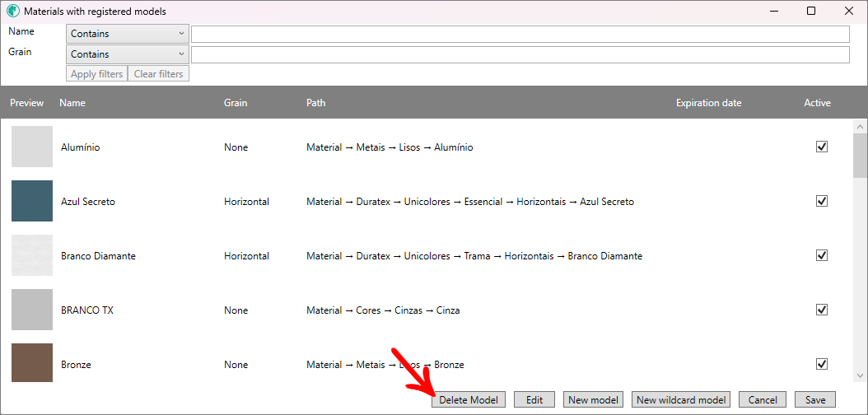
Task: Click the New wildcard model button
Action: 681,399
